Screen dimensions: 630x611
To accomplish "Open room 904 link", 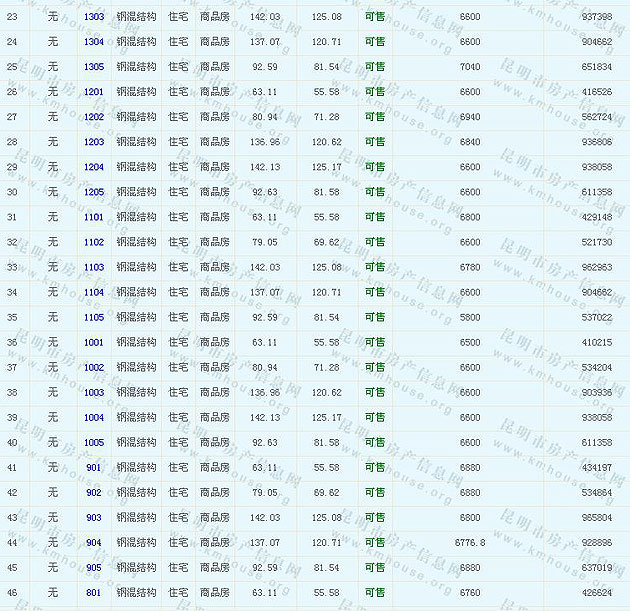I will [x=94, y=542].
